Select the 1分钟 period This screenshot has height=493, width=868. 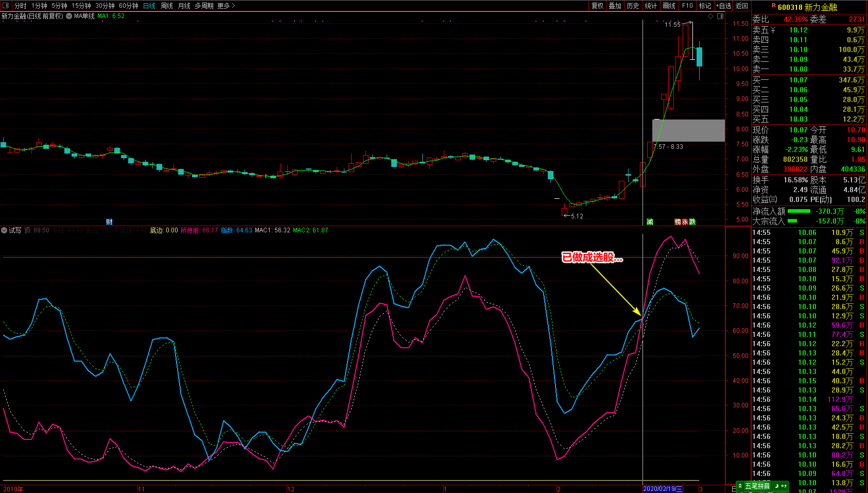coord(39,6)
